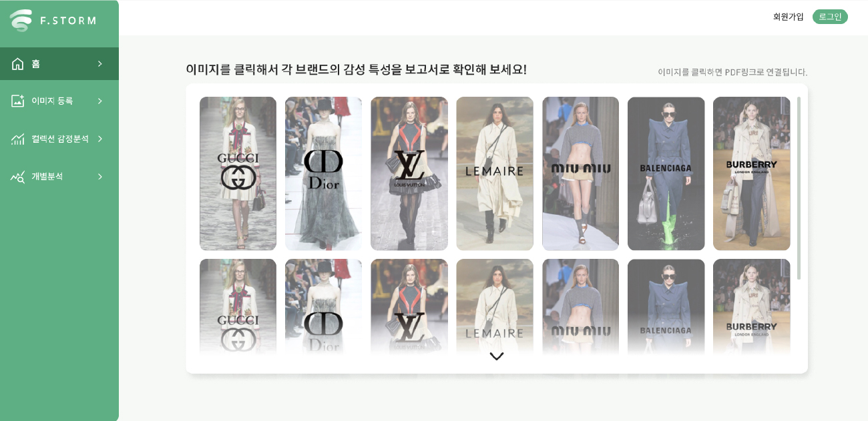Click the 이미지 등록 image upload icon
The image size is (868, 421).
[x=18, y=101]
